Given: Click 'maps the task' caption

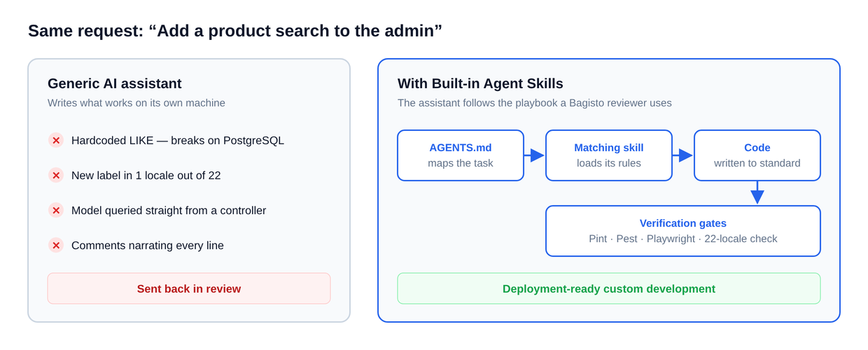Looking at the screenshot, I should (x=461, y=163).
